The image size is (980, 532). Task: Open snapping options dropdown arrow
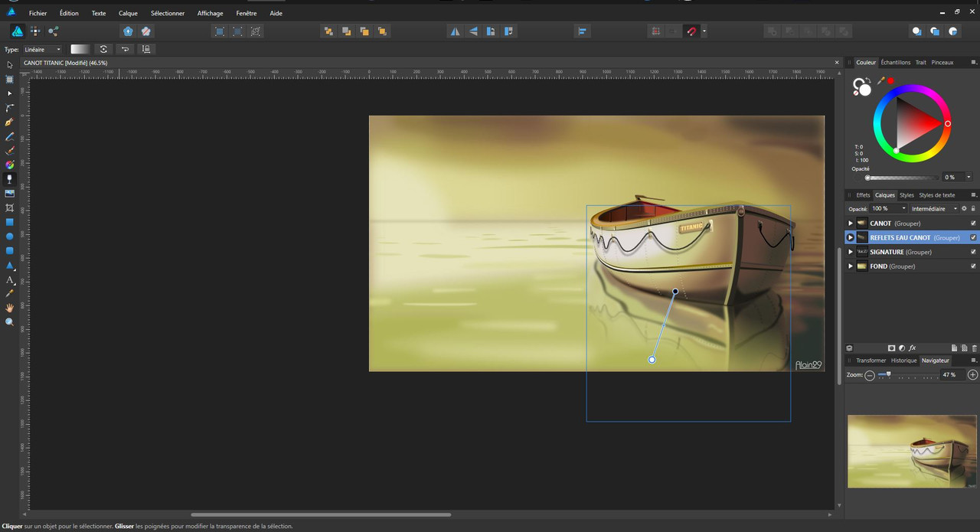tap(704, 31)
